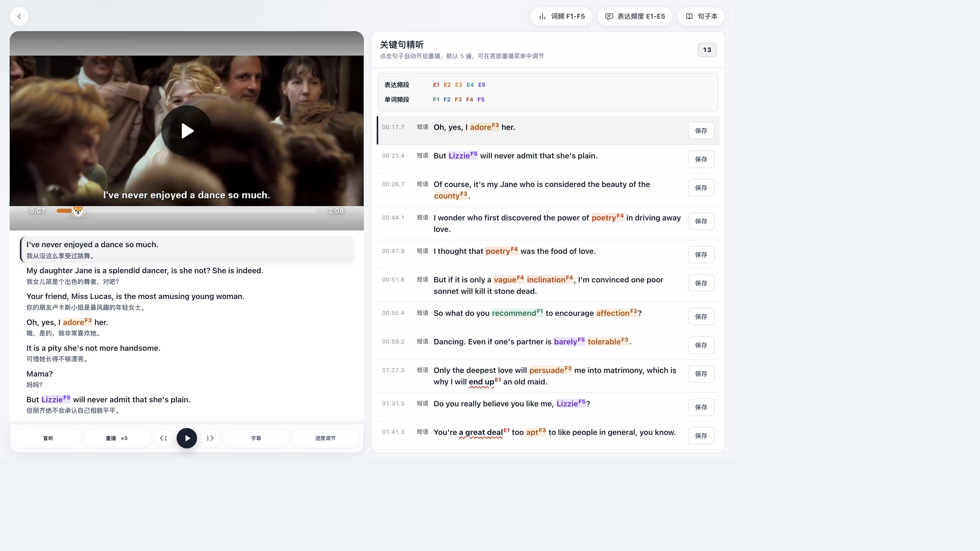
Task: Save the sentence about poetry being food of love
Action: [701, 255]
